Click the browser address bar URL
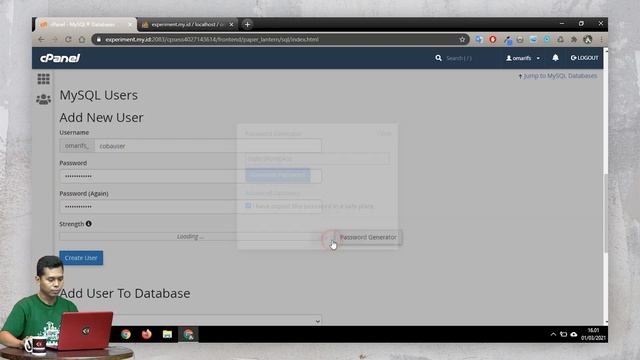The height and width of the screenshot is (360, 640). (x=212, y=40)
